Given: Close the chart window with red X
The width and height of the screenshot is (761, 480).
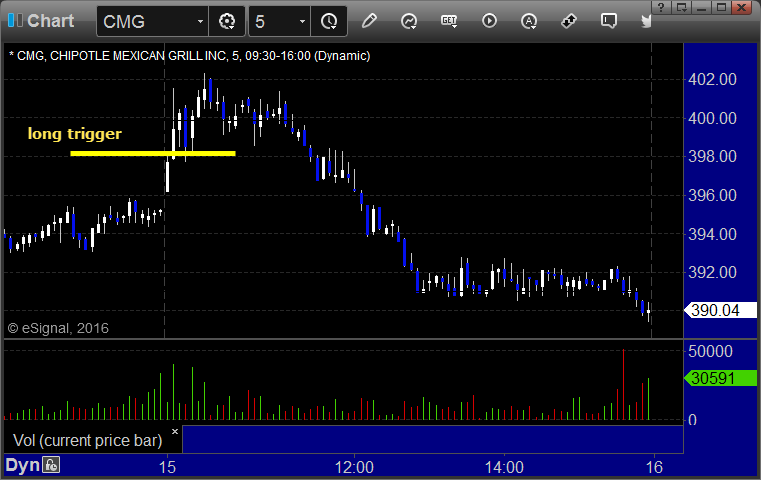Looking at the screenshot, I should pos(742,7).
